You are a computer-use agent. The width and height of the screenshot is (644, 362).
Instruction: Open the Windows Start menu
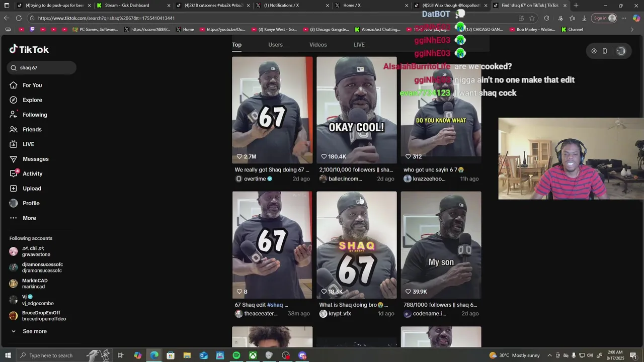pyautogui.click(x=8, y=355)
